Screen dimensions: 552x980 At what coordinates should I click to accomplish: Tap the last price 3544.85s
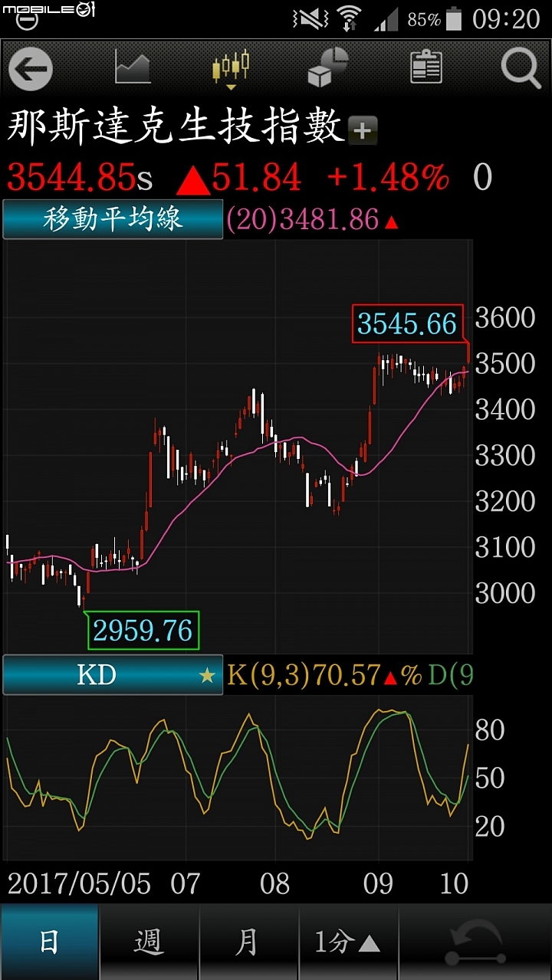pyautogui.click(x=80, y=178)
